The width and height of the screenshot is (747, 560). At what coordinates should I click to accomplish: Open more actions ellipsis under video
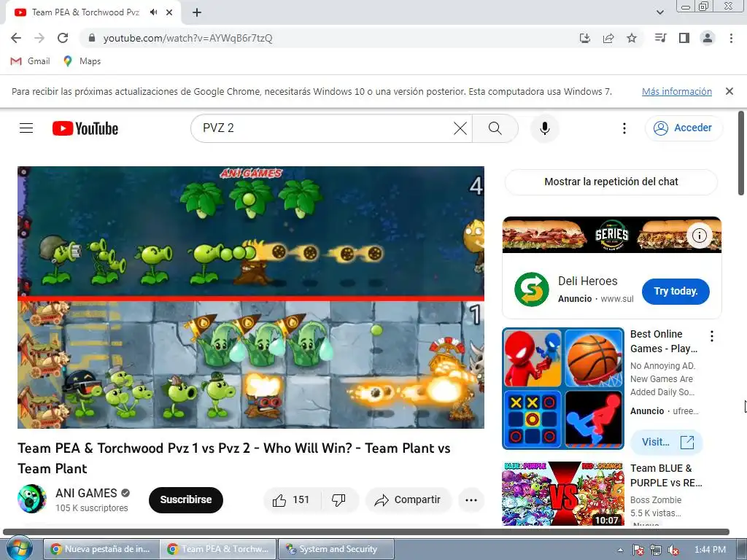pyautogui.click(x=471, y=500)
